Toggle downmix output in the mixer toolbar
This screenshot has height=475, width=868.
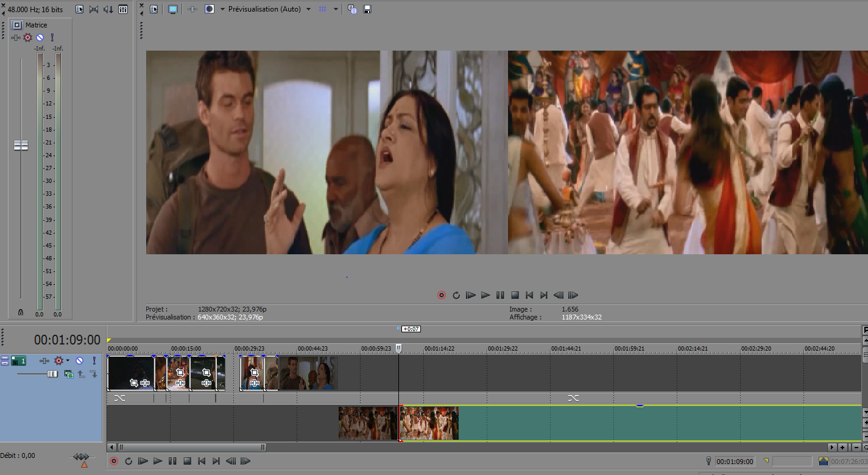pos(94,9)
